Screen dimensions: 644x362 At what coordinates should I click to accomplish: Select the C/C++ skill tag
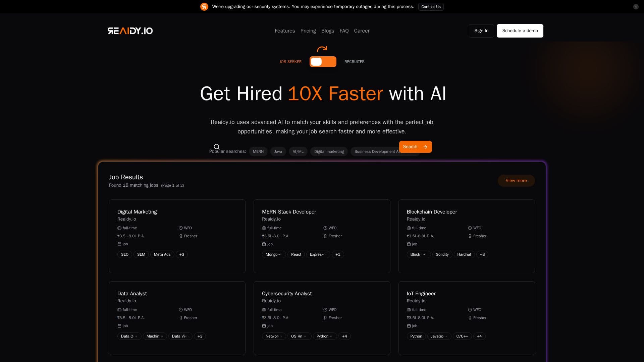462,336
